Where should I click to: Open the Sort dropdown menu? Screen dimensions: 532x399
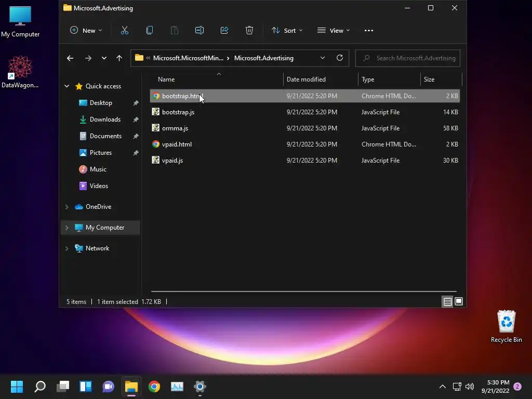[287, 31]
